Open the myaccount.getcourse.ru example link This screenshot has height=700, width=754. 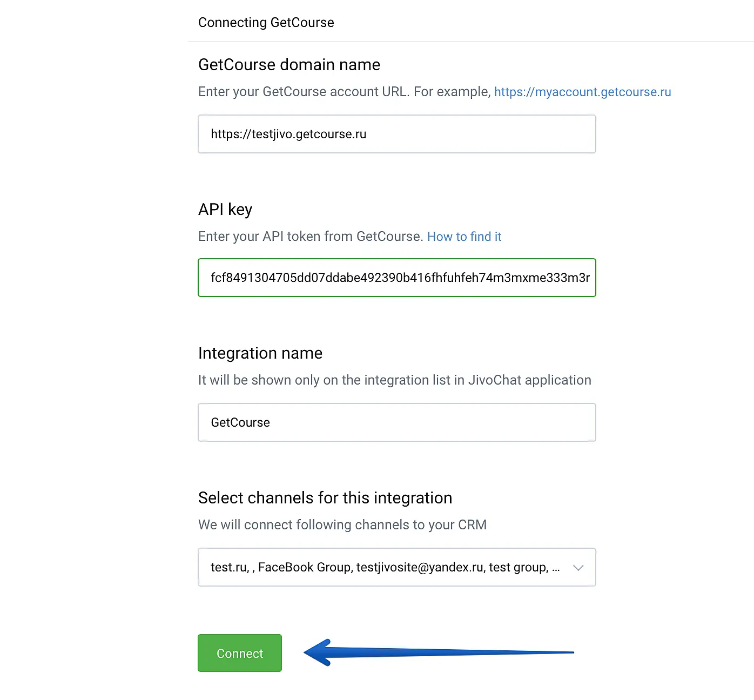coord(582,92)
